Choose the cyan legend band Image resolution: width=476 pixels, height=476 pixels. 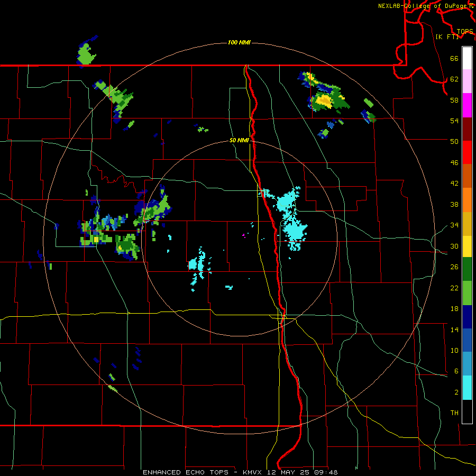(x=467, y=388)
